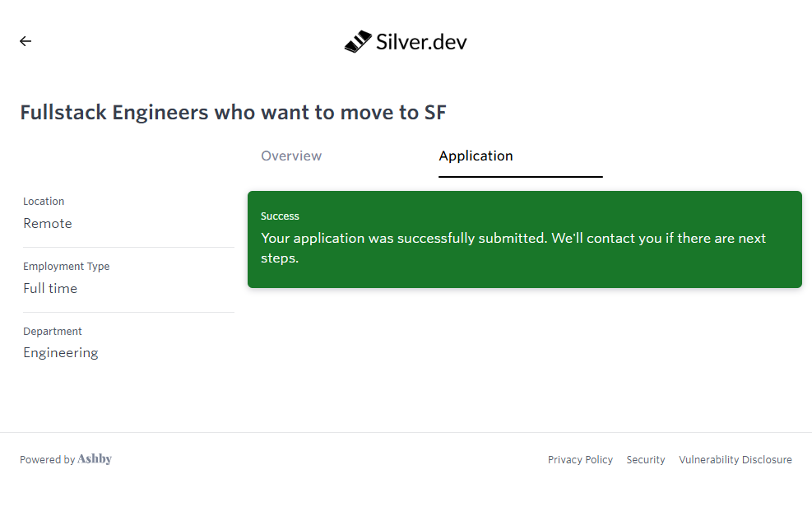Click the Location label
Image resolution: width=812 pixels, height=516 pixels.
tap(44, 202)
